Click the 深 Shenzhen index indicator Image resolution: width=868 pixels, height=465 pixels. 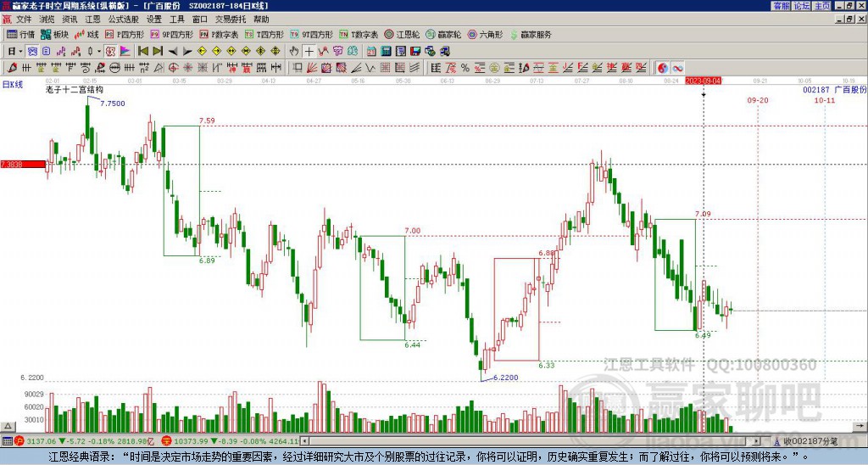[x=166, y=441]
